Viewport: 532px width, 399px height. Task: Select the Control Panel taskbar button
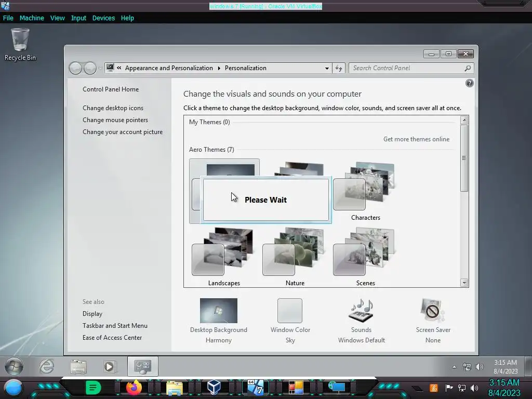tap(142, 366)
